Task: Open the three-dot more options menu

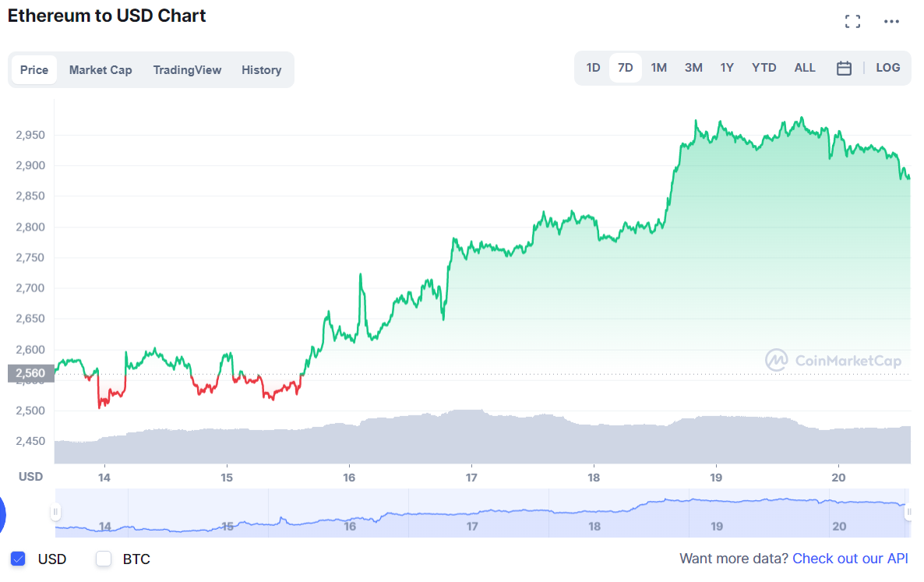Action: [x=891, y=22]
